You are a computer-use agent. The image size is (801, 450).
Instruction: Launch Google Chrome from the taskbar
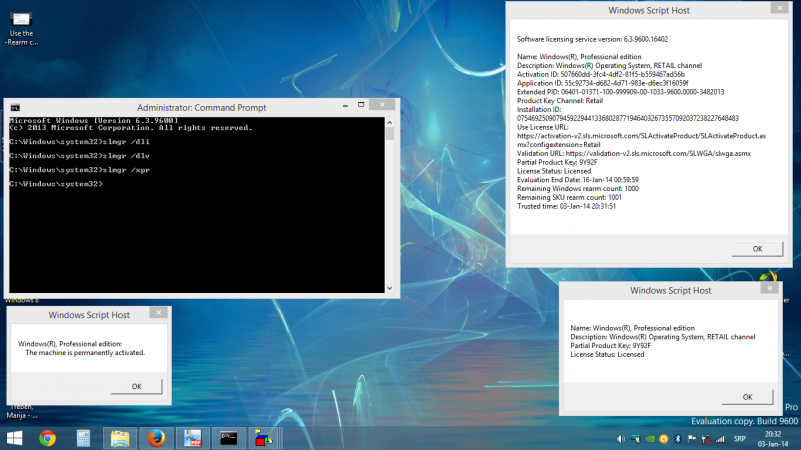pos(48,438)
